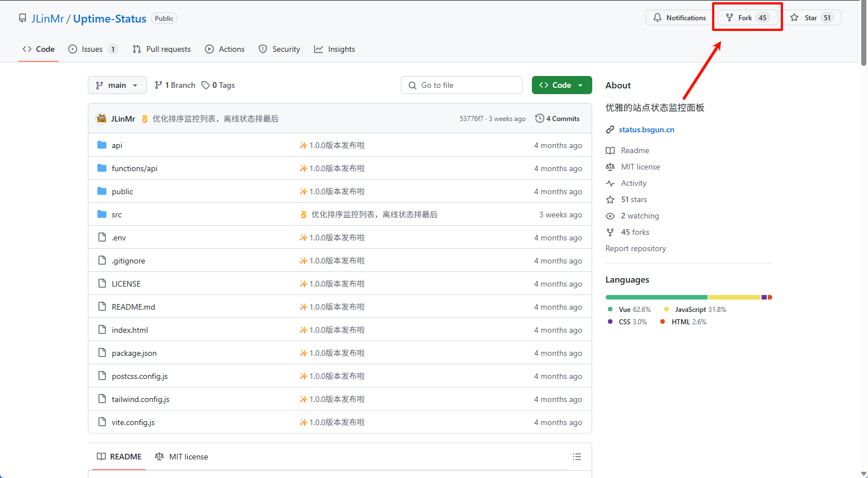Click the CSS 3.0% language entry
Image resolution: width=868 pixels, height=478 pixels.
pos(627,321)
